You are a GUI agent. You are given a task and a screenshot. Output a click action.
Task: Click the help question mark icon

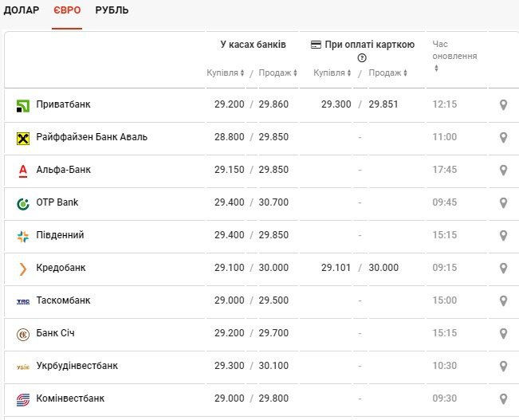pyautogui.click(x=362, y=58)
